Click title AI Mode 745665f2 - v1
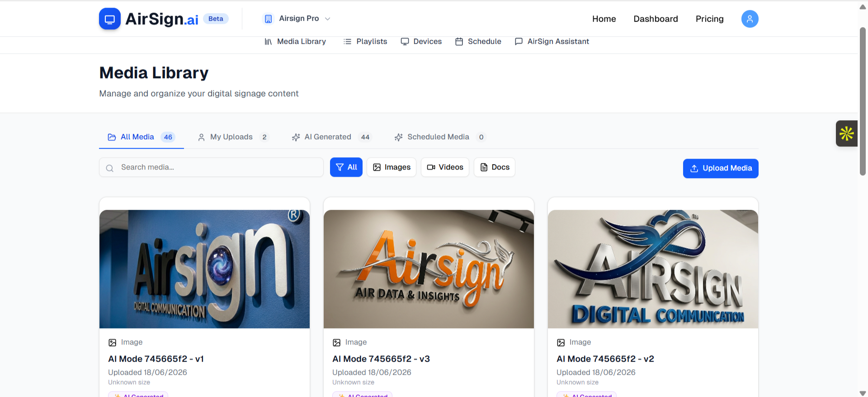This screenshot has width=868, height=397. coord(156,359)
